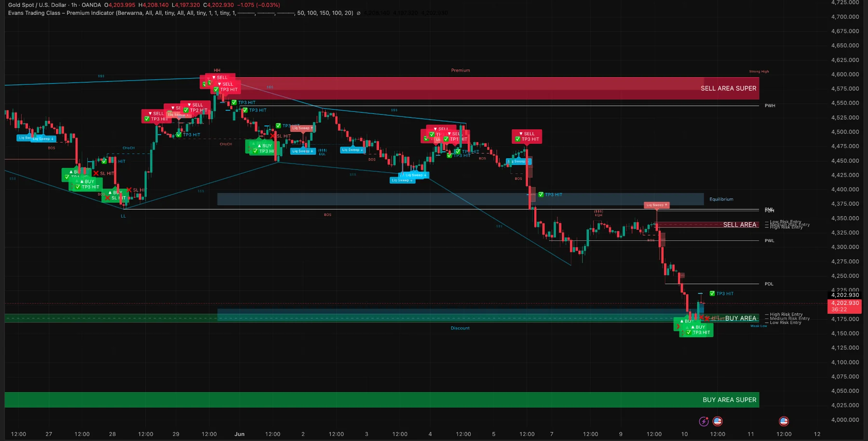Click date 27 on the time axis
This screenshot has width=868, height=441.
49,434
